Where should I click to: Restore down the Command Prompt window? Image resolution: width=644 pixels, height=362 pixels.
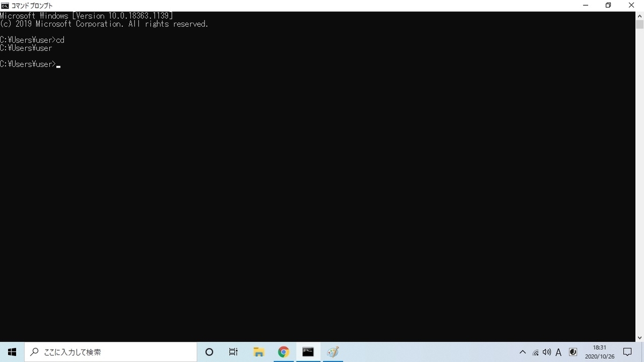tap(608, 5)
